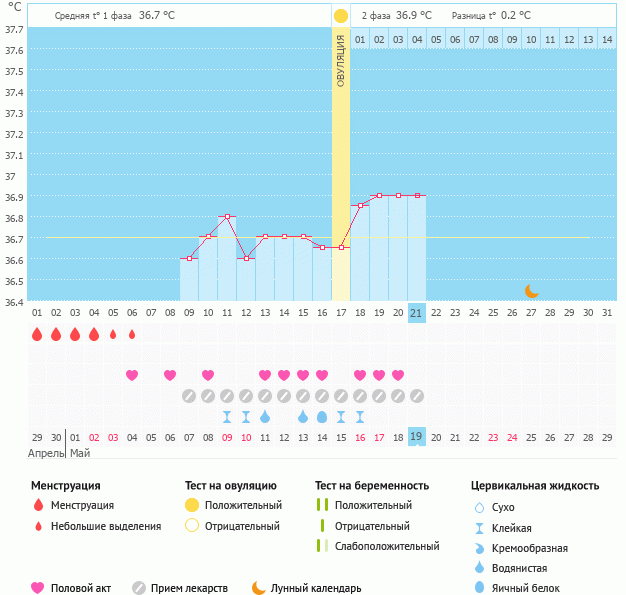The height and width of the screenshot is (595, 626).
Task: Click the temperature point in the ovulation column
Action: pyautogui.click(x=341, y=247)
